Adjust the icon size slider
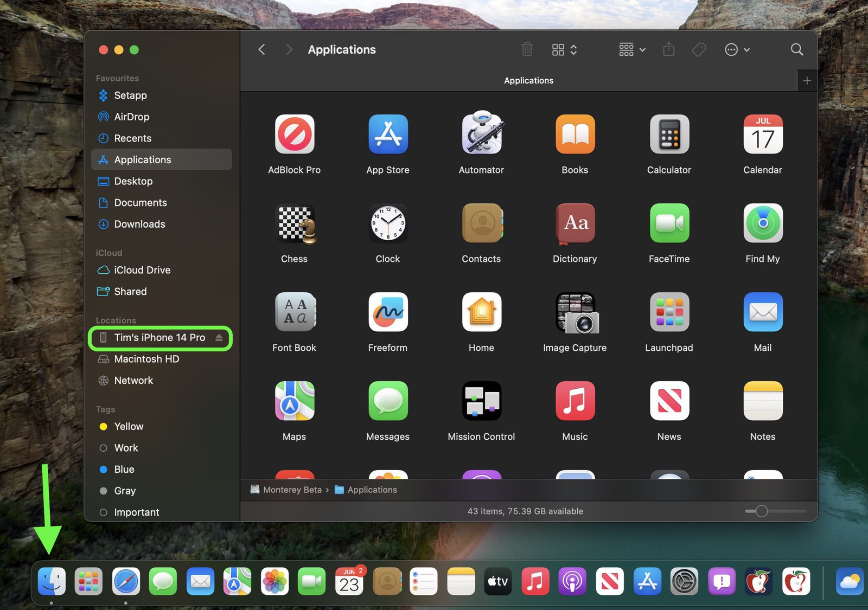This screenshot has width=868, height=610. coord(762,511)
